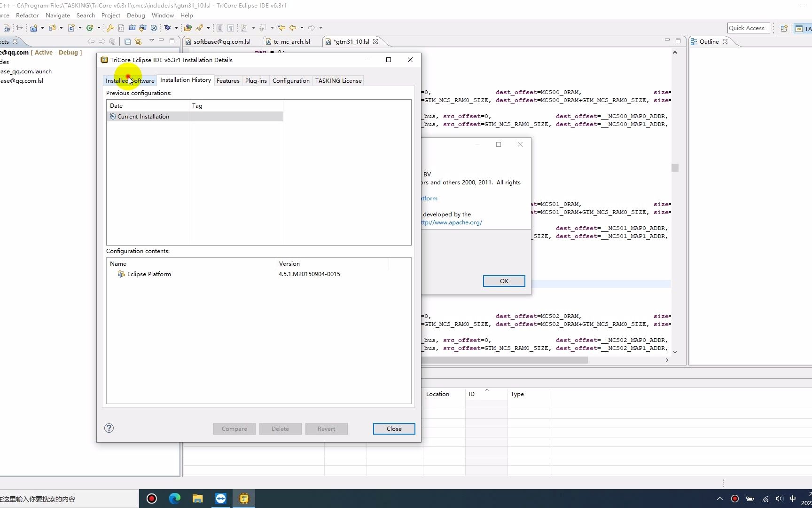The height and width of the screenshot is (508, 812).
Task: Click the Collapse All icon in projects panel
Action: (x=127, y=41)
